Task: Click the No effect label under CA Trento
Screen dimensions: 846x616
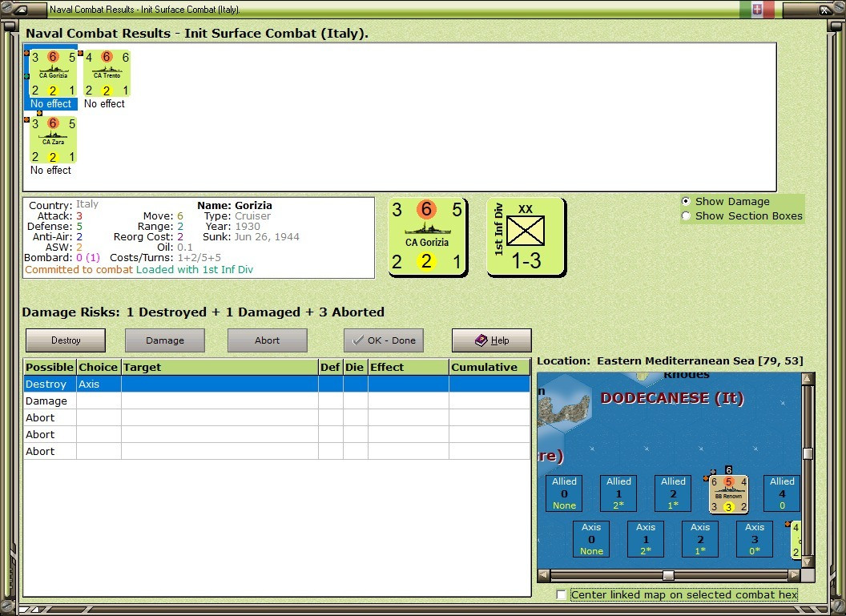Action: pos(104,103)
